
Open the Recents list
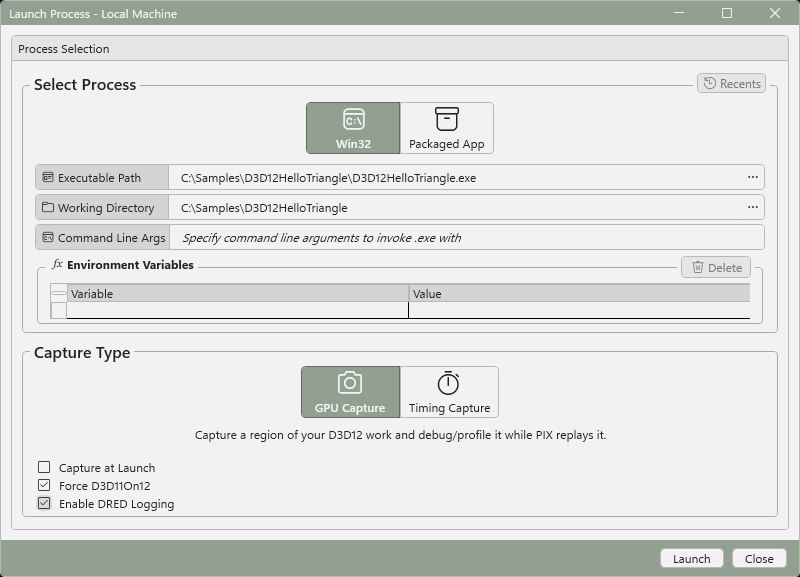tap(731, 84)
